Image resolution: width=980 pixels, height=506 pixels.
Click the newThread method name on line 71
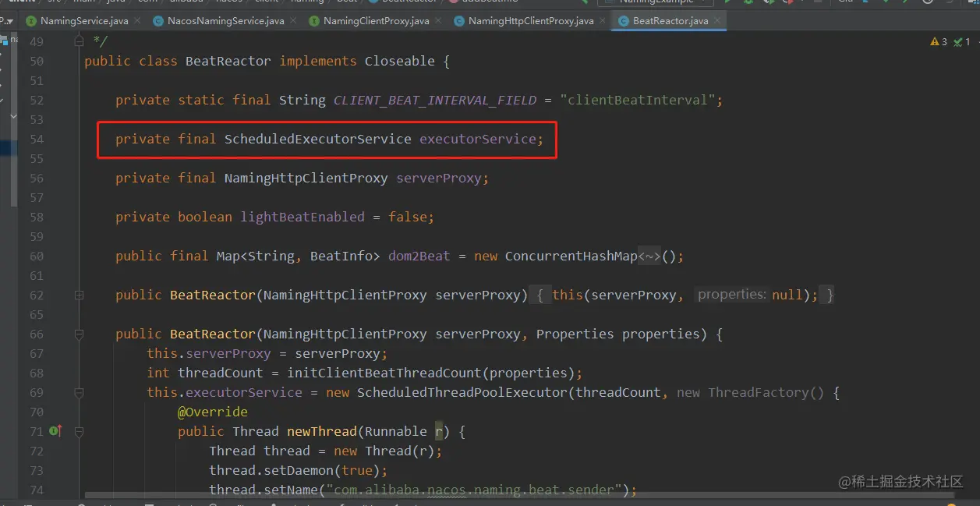point(322,431)
